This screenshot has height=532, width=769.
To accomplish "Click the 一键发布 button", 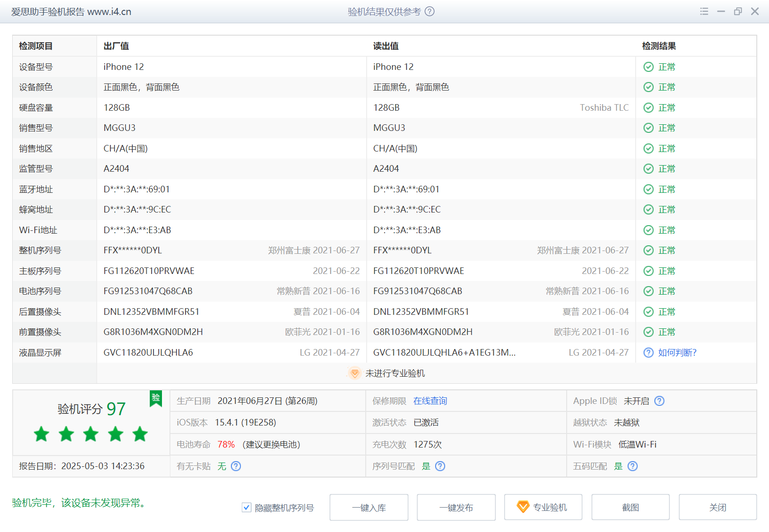I will (456, 507).
